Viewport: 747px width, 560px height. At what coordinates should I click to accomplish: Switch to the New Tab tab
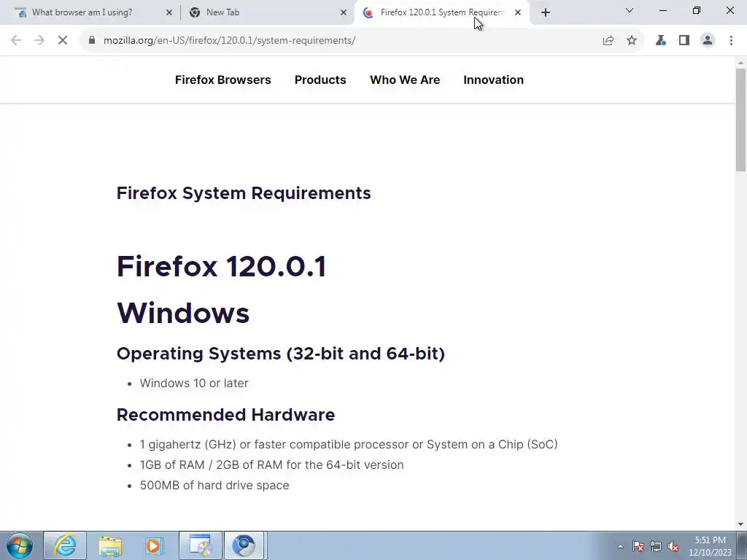267,12
